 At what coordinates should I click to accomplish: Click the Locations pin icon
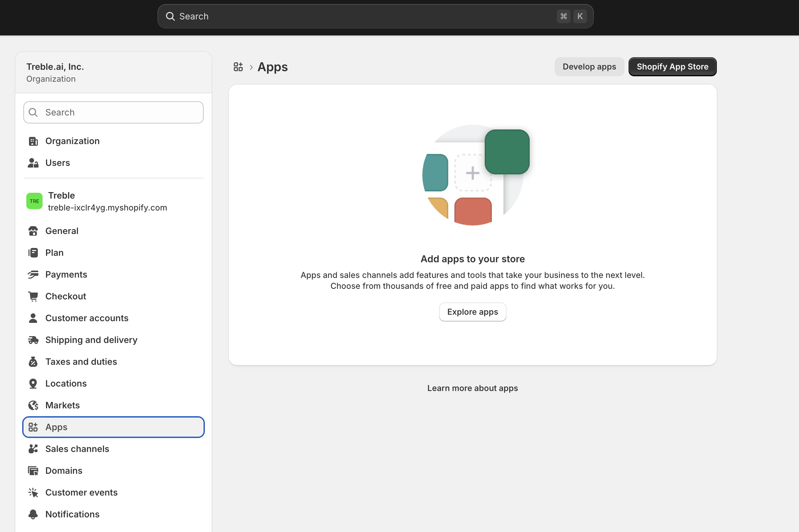(33, 384)
